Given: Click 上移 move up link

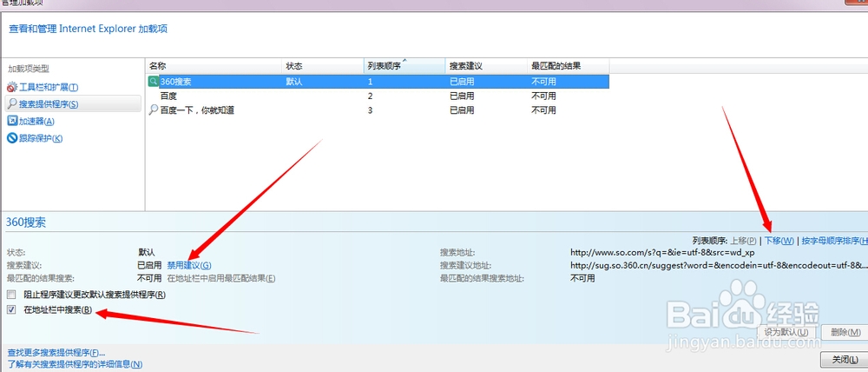Looking at the screenshot, I should (x=744, y=241).
